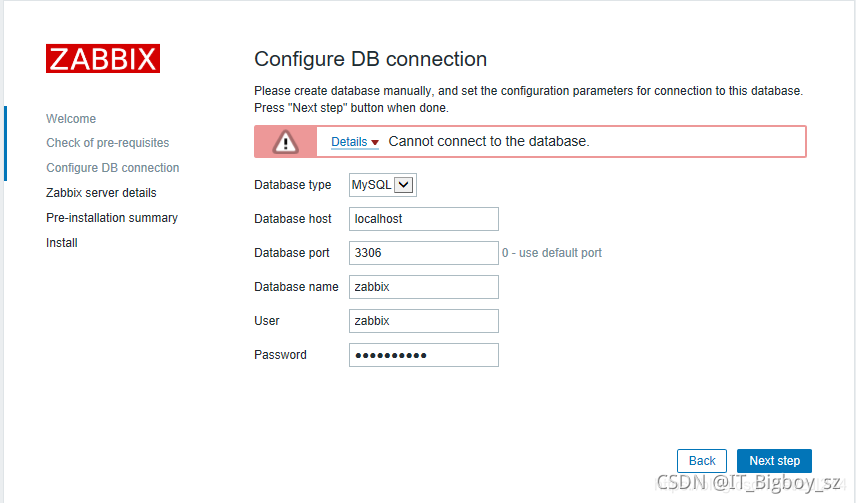This screenshot has width=856, height=503.
Task: Open the Pre-installation summary step
Action: pyautogui.click(x=112, y=218)
